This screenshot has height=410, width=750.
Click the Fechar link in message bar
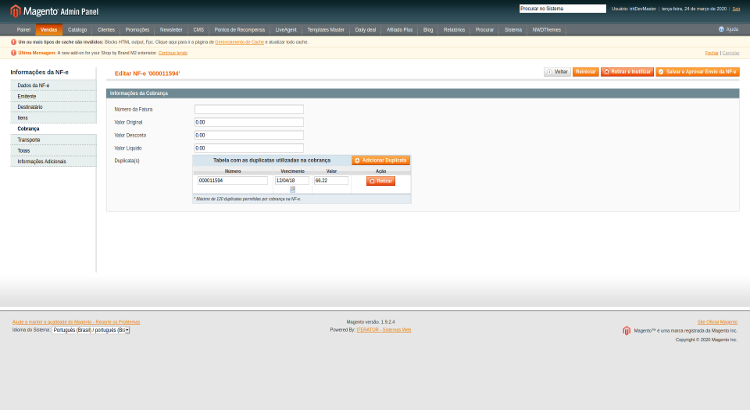click(x=712, y=53)
